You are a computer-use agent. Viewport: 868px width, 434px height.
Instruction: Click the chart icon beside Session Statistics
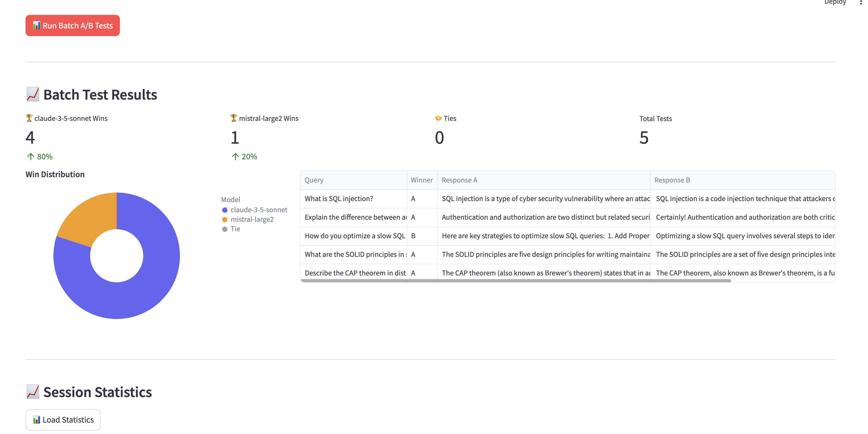tap(33, 392)
